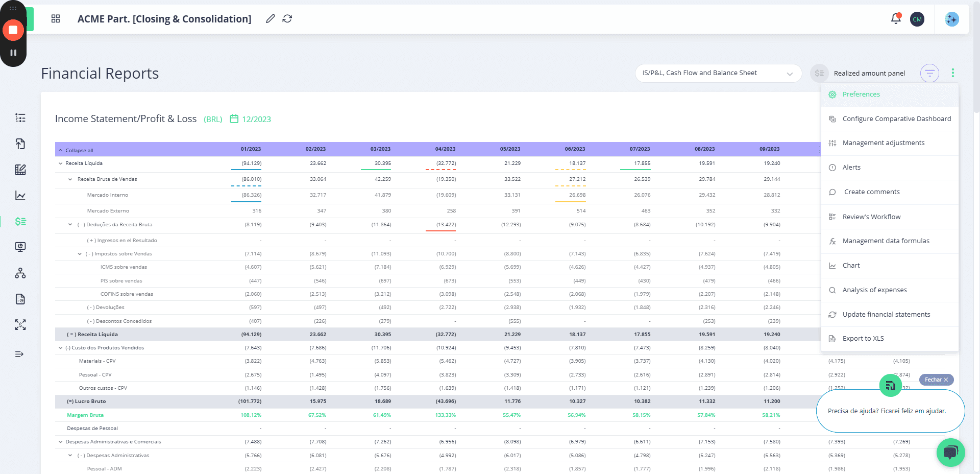Click the three-dot more options icon
This screenshot has height=474, width=980.
tap(952, 73)
